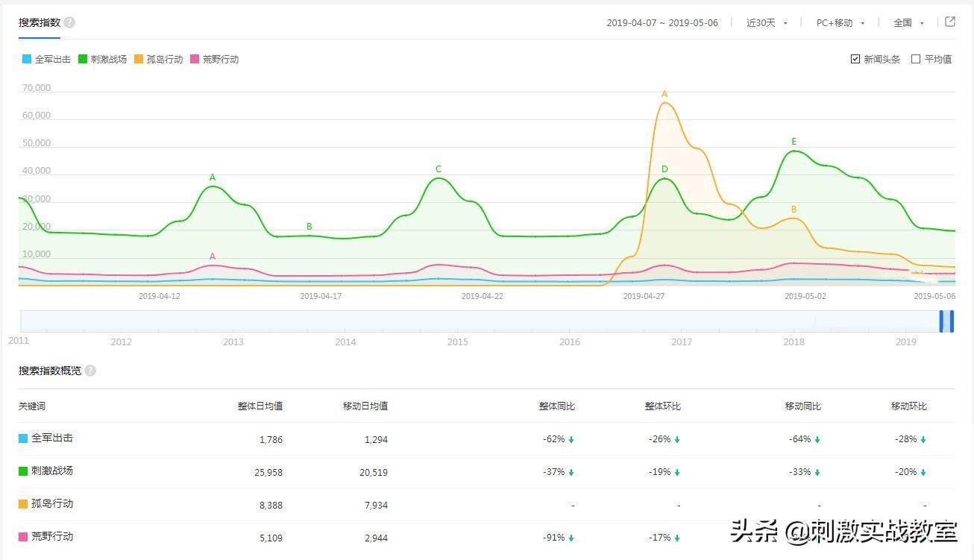
Task: Click the green down arrow beside -62%
Action: pyautogui.click(x=571, y=440)
